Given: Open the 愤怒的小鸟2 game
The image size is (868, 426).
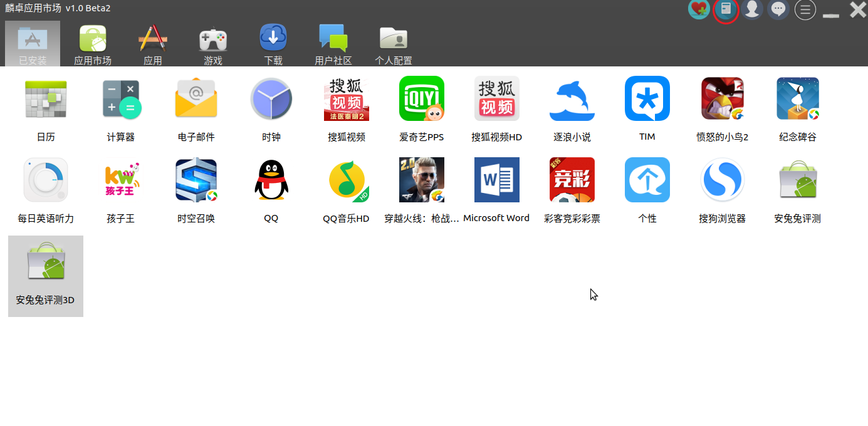Looking at the screenshot, I should pyautogui.click(x=723, y=98).
